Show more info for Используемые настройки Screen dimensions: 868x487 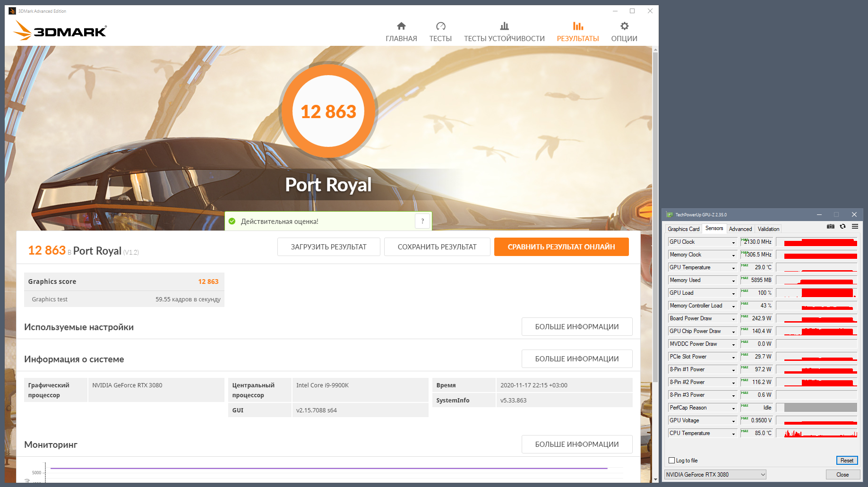tap(577, 327)
